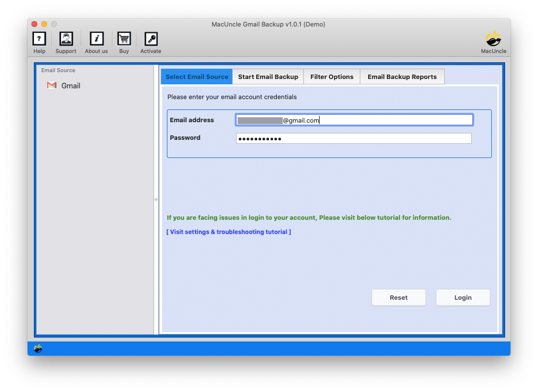The image size is (538, 392).
Task: Reset the entered credentials
Action: click(x=399, y=297)
